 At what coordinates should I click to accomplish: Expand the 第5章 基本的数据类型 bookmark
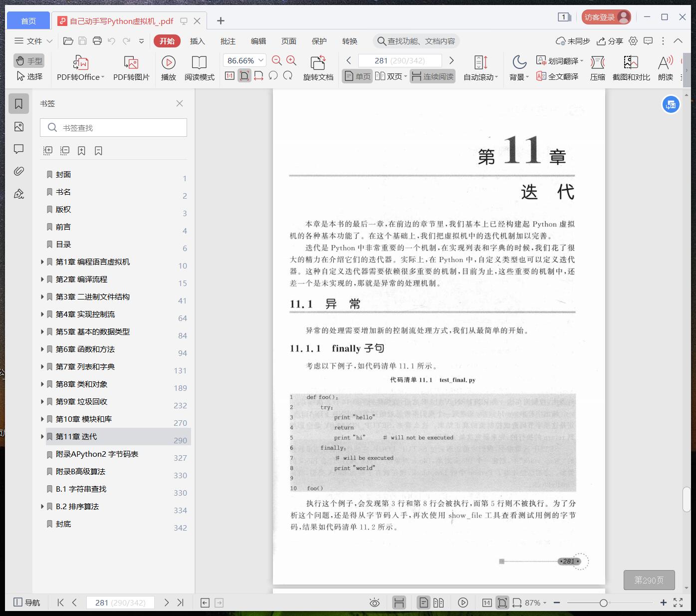42,331
